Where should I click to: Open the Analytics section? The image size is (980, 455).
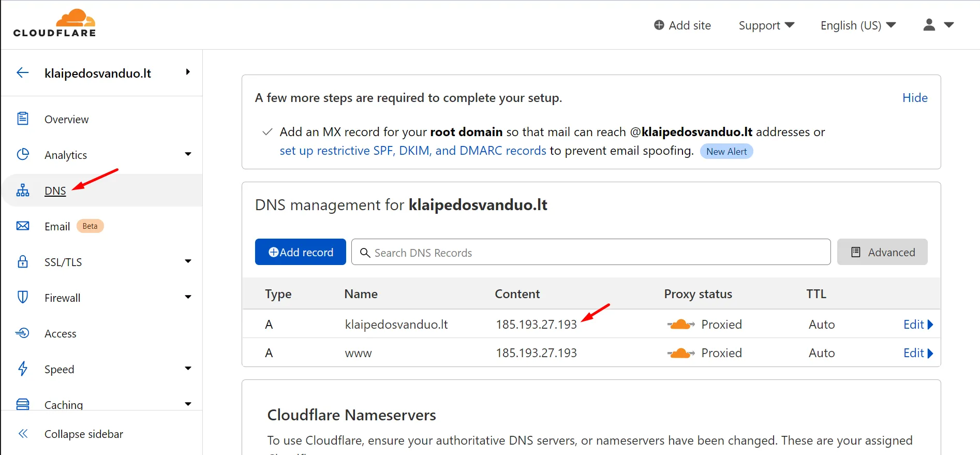pyautogui.click(x=66, y=155)
